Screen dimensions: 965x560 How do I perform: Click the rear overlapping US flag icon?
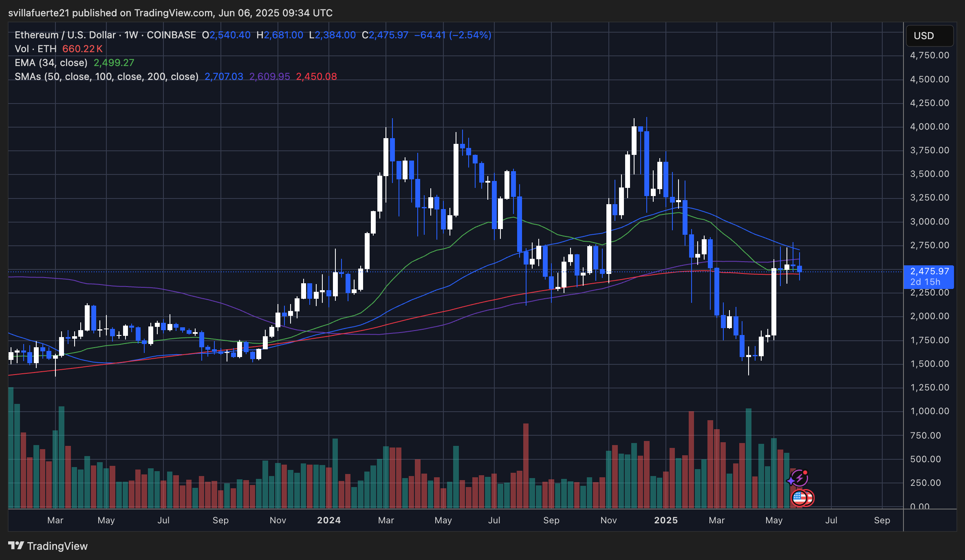coord(810,498)
